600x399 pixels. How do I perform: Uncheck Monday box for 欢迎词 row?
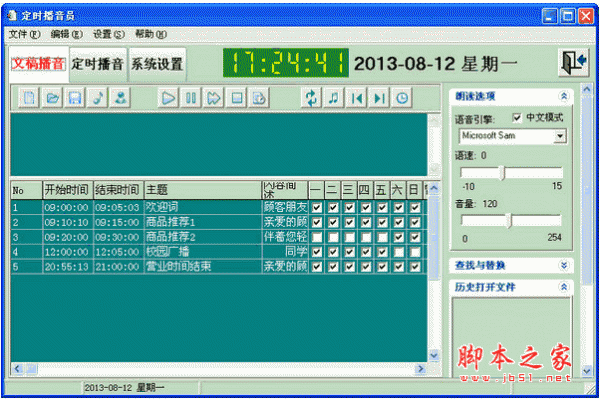point(316,207)
